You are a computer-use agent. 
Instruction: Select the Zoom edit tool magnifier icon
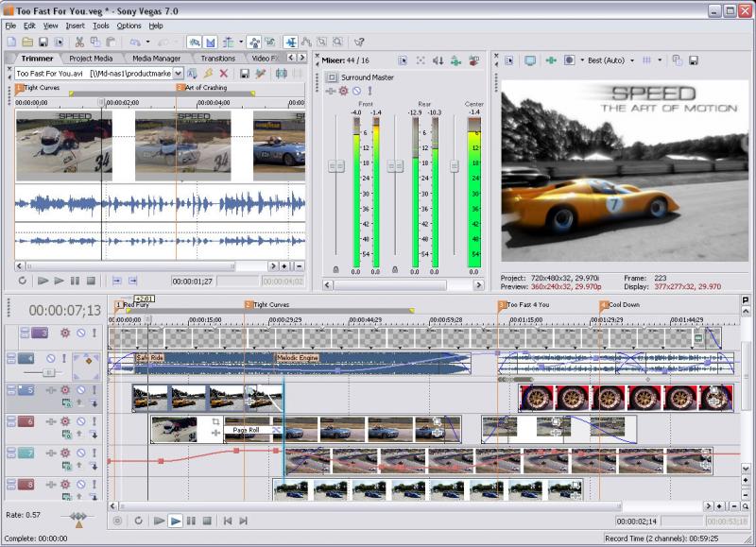(x=338, y=43)
